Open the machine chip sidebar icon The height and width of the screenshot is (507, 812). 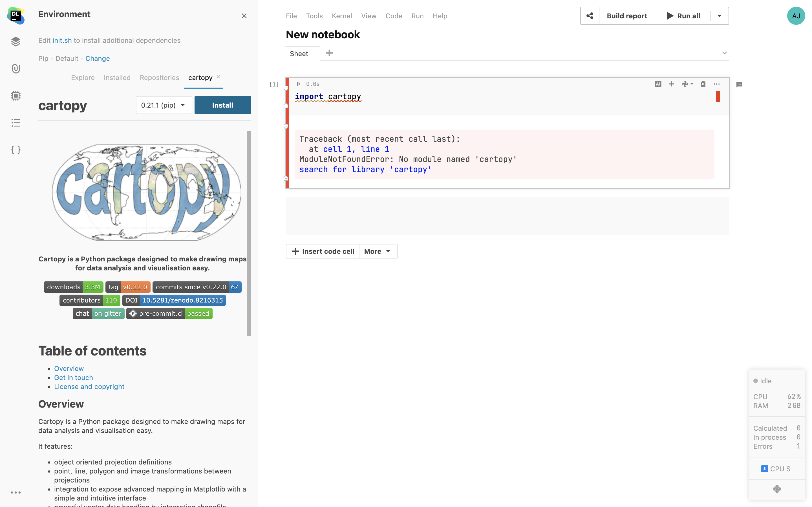pos(16,96)
